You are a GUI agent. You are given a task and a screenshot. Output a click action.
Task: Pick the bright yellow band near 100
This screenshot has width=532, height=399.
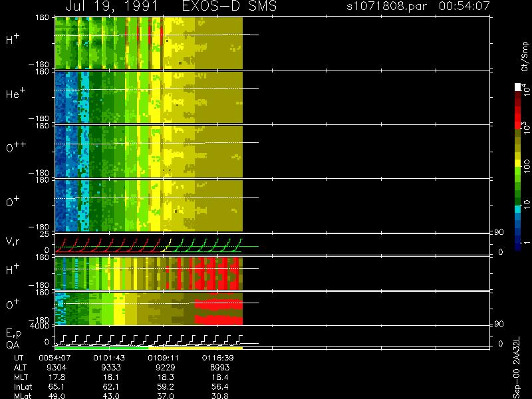[x=518, y=163]
